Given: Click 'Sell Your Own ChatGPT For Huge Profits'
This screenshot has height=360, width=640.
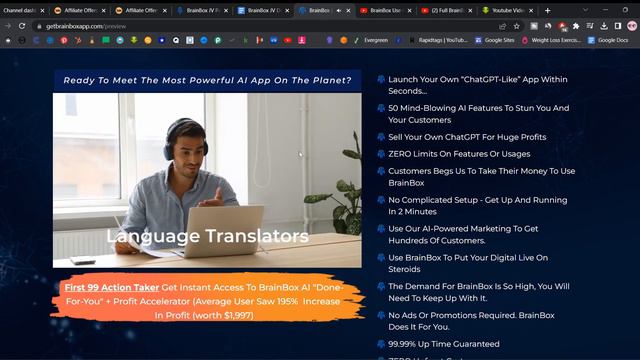Looking at the screenshot, I should [467, 137].
